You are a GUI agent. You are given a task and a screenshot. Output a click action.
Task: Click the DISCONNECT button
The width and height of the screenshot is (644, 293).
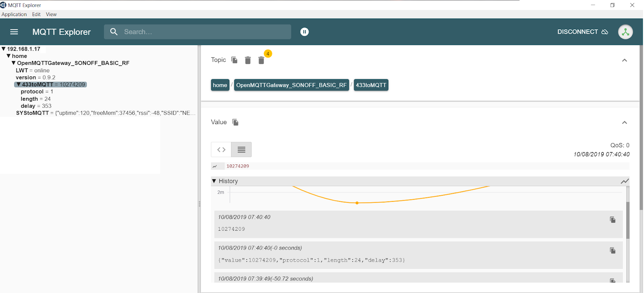point(582,32)
